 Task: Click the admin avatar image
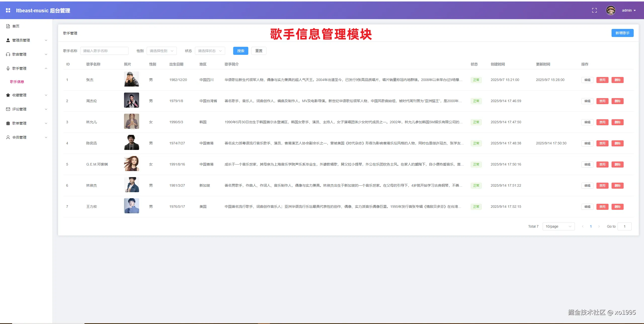pos(611,10)
